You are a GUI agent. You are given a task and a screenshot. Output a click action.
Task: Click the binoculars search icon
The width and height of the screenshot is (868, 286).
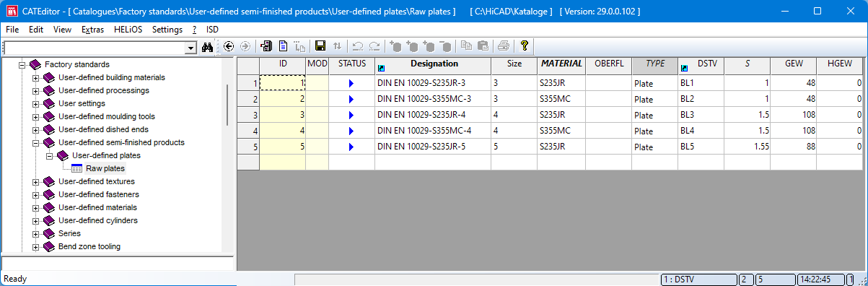pyautogui.click(x=206, y=46)
